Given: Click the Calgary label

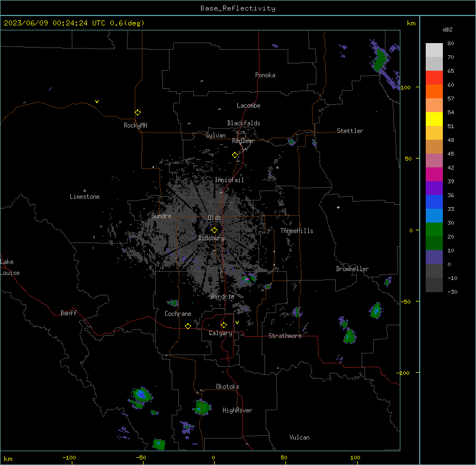Looking at the screenshot, I should pyautogui.click(x=220, y=333).
